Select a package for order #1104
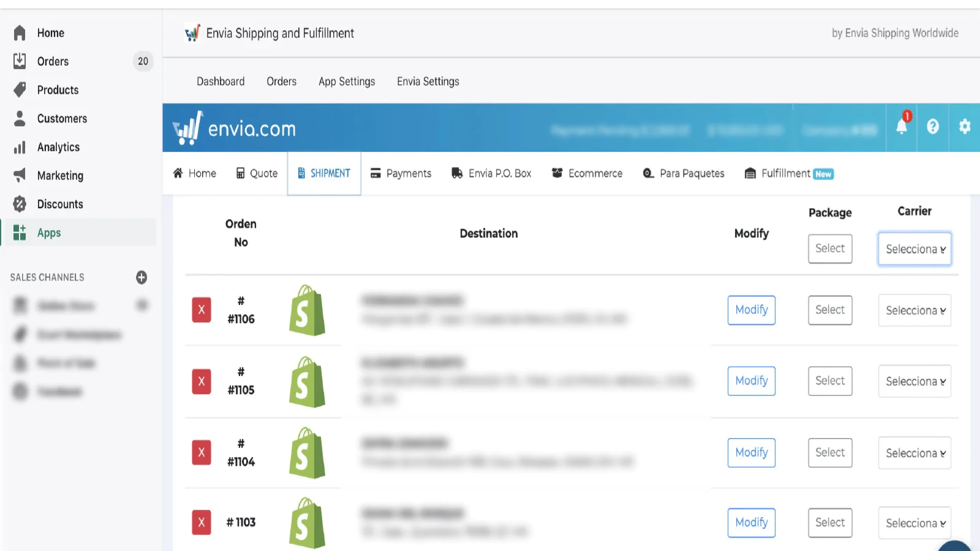The image size is (980, 551). click(830, 452)
